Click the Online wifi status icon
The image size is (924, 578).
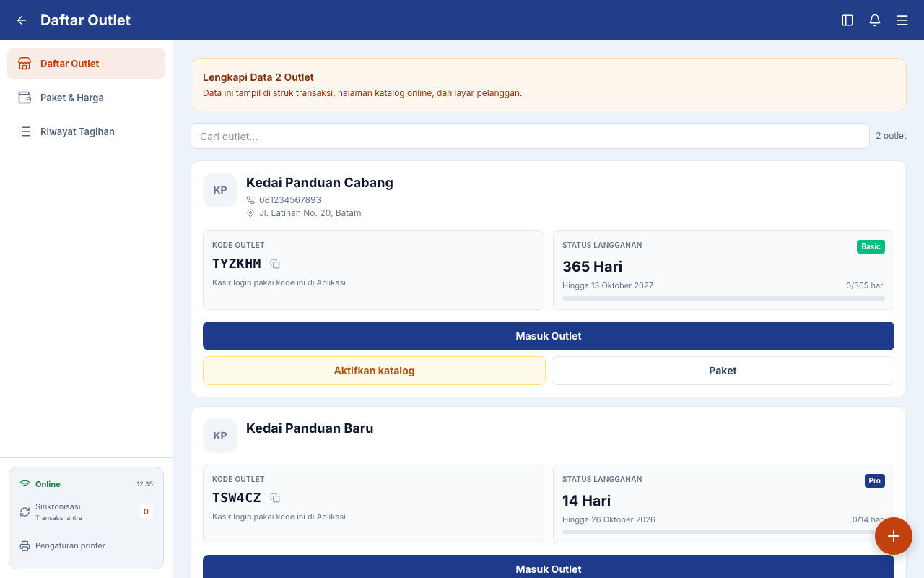pos(25,484)
